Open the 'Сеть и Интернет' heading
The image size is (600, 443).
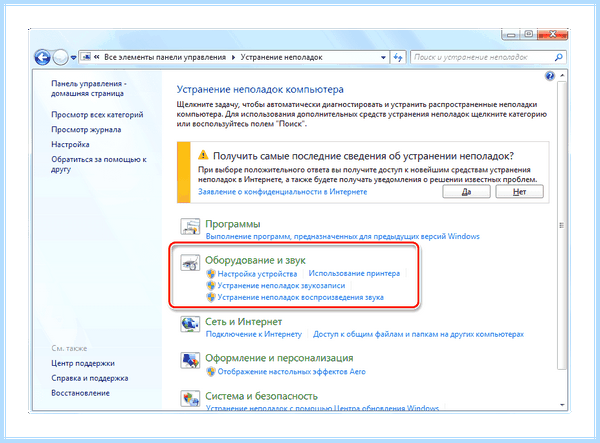point(243,322)
